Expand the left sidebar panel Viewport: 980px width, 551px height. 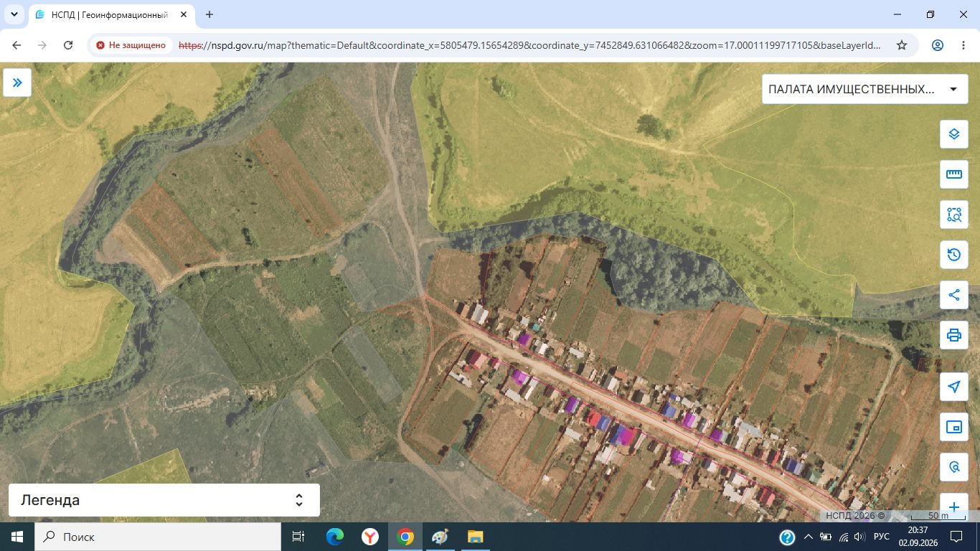17,83
